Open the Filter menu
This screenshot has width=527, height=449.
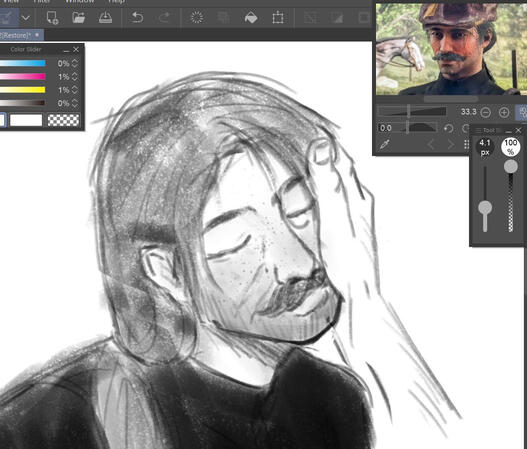tap(42, 1)
